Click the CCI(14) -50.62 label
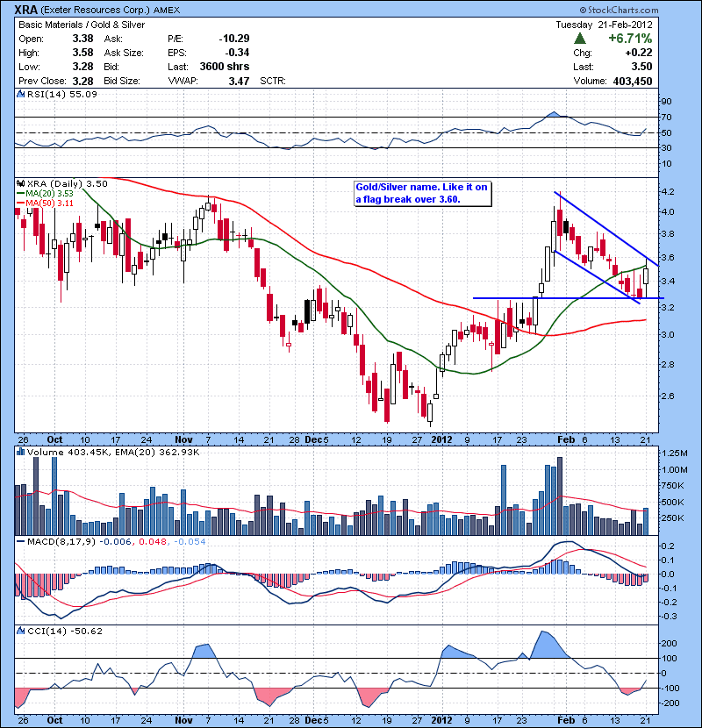Image resolution: width=702 pixels, height=728 pixels. [x=65, y=631]
